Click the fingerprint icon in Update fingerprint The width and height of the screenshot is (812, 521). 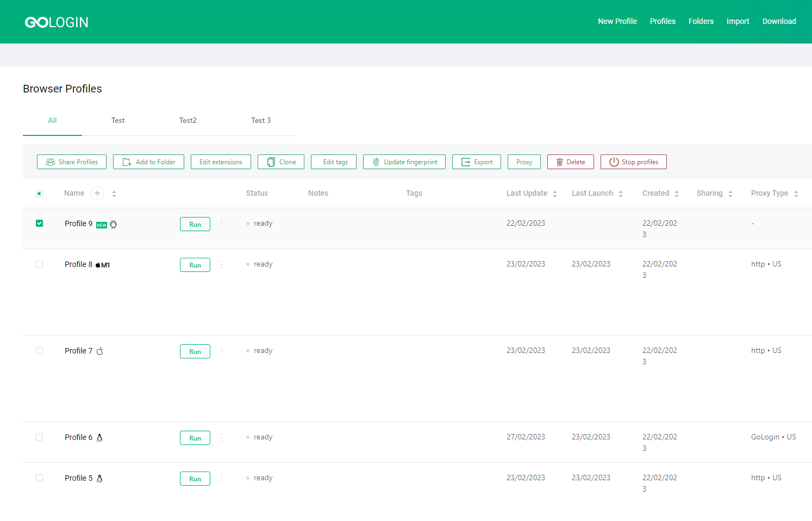pyautogui.click(x=376, y=162)
